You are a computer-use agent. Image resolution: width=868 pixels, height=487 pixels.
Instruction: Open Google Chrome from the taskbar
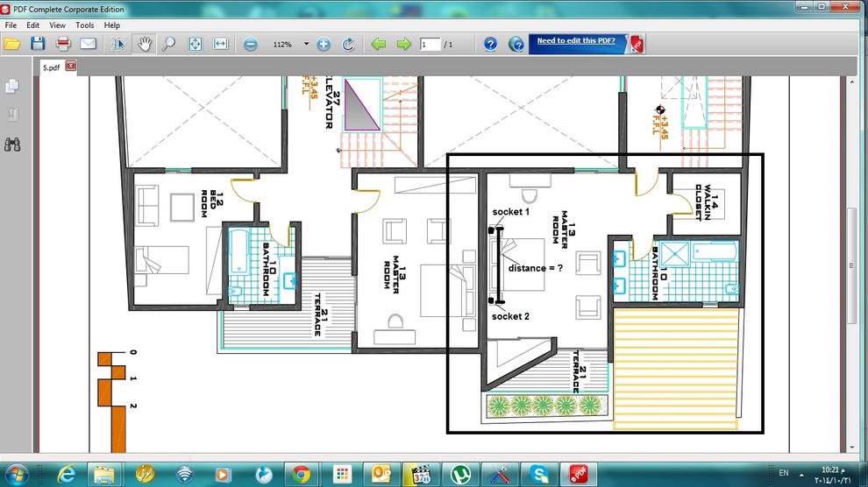click(301, 474)
